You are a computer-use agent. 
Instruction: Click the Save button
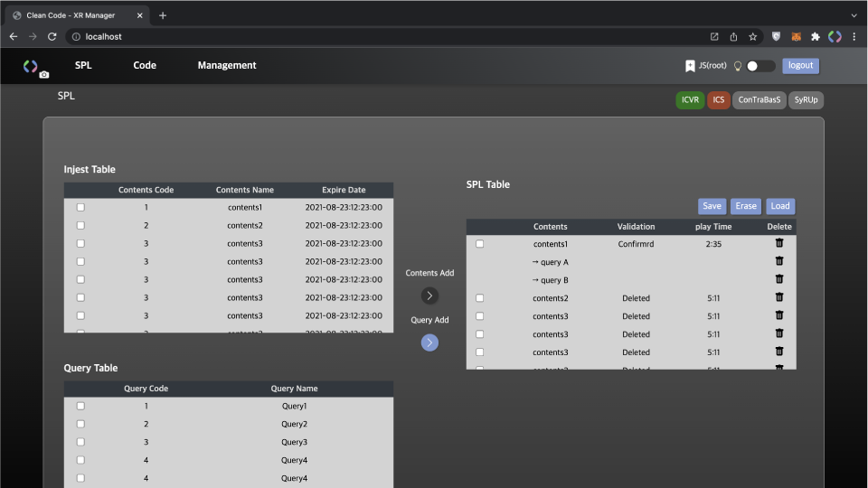pos(712,206)
